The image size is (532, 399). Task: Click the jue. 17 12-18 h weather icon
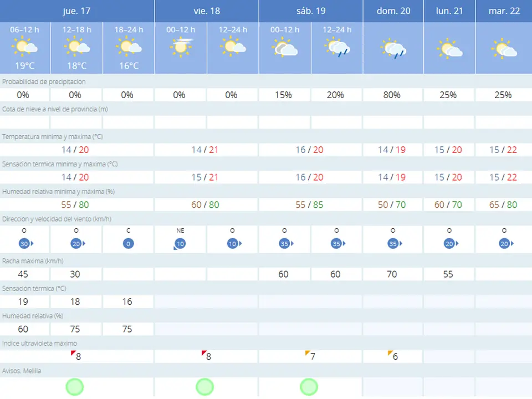[x=77, y=47]
